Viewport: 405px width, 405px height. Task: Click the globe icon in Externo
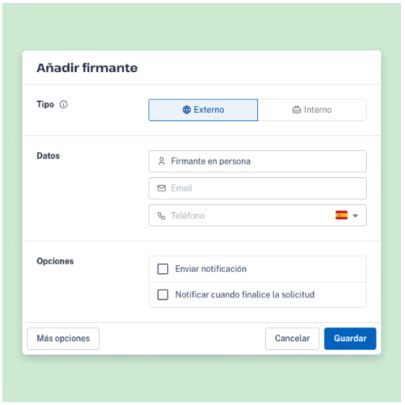click(187, 110)
